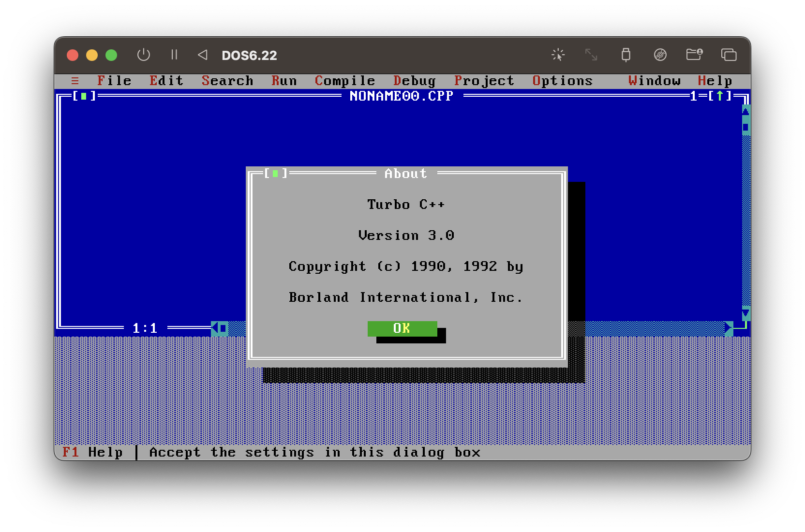The height and width of the screenshot is (532, 805).
Task: Open the File menu
Action: coord(114,81)
